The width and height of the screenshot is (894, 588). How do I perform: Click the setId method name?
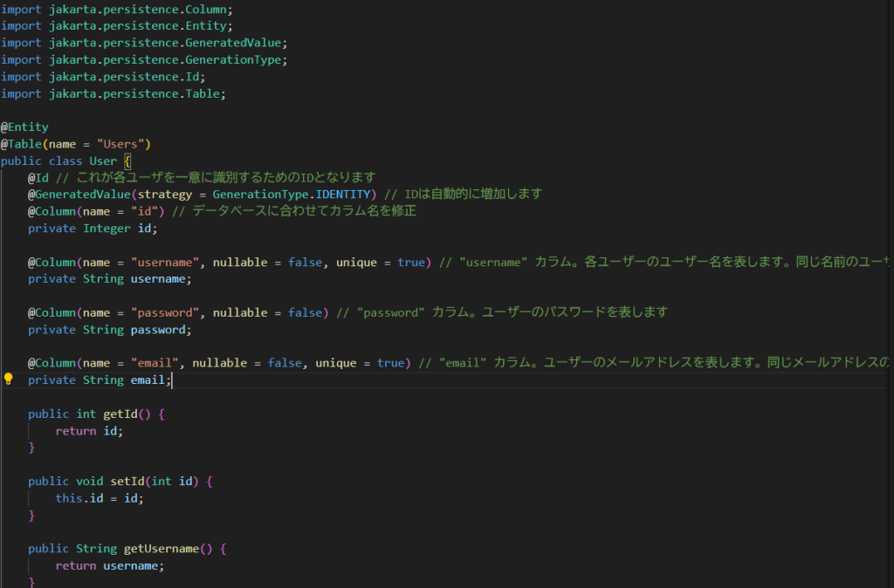pos(127,482)
